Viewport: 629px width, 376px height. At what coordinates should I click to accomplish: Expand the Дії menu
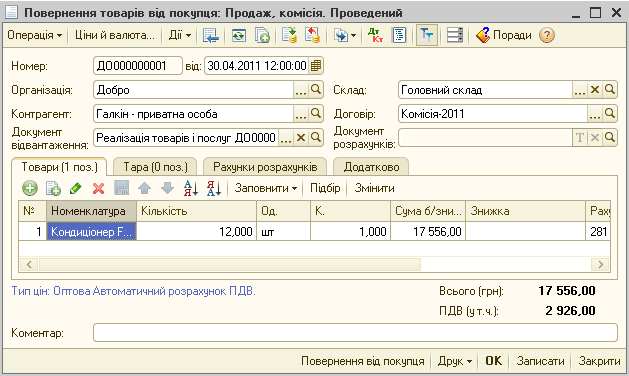click(179, 35)
